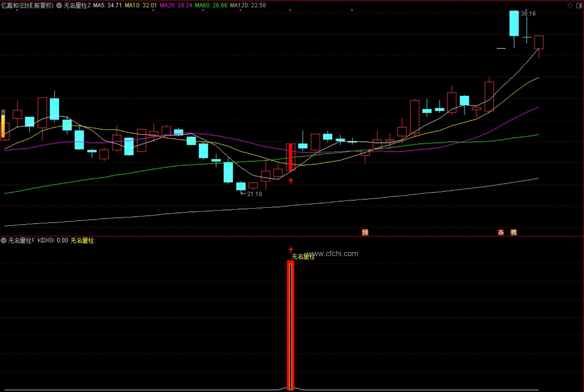Open the 预 event marker
This screenshot has height=392, width=584.
[x=365, y=232]
